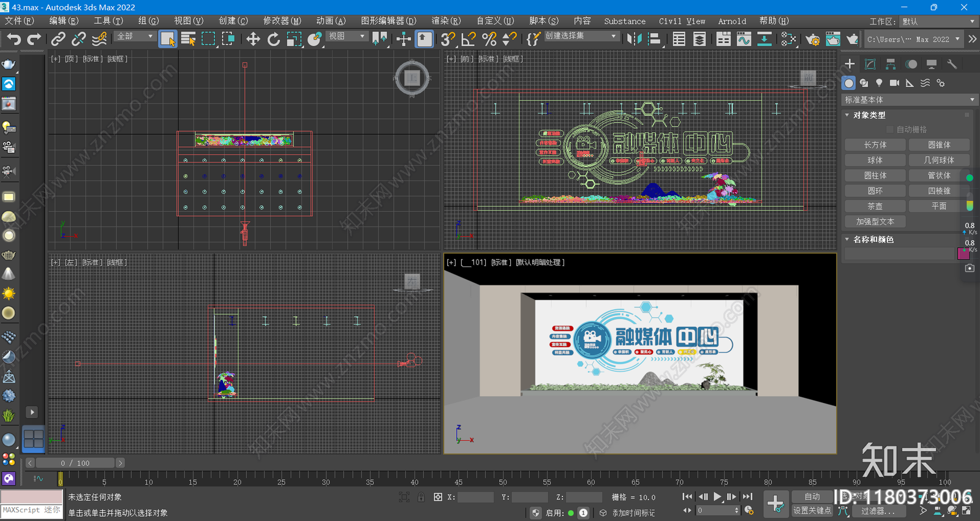This screenshot has height=521, width=980.
Task: Activate the Select Object tool
Action: click(x=167, y=39)
